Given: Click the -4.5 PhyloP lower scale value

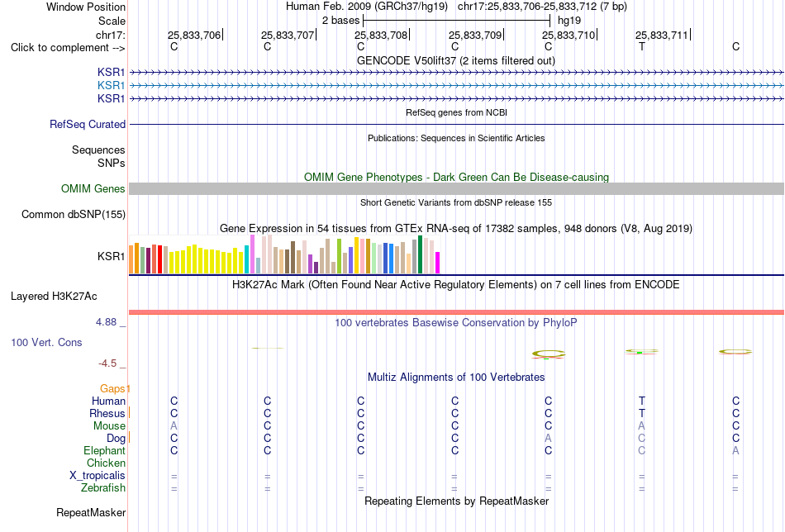Looking at the screenshot, I should pyautogui.click(x=107, y=363).
